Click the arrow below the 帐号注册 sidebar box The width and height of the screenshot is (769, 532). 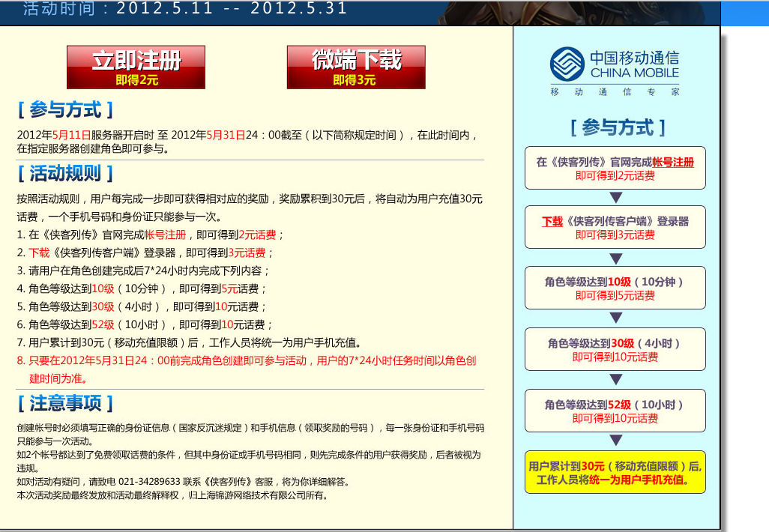tap(615, 198)
